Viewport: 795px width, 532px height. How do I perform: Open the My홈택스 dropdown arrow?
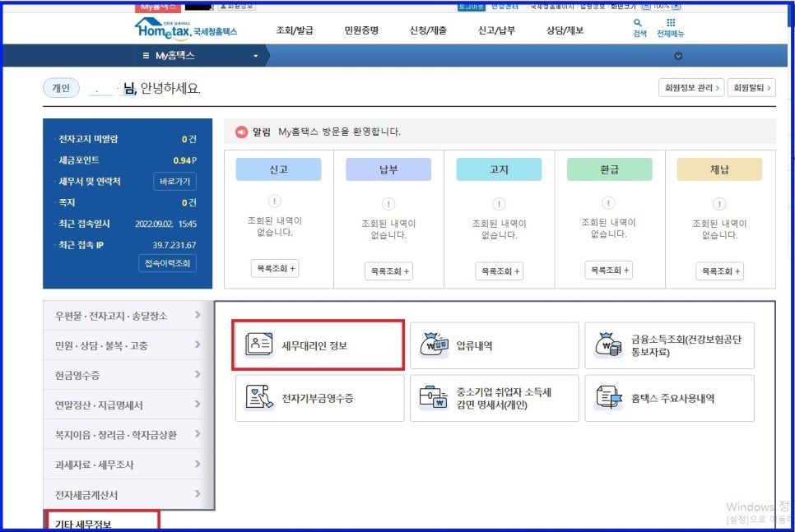click(x=255, y=56)
